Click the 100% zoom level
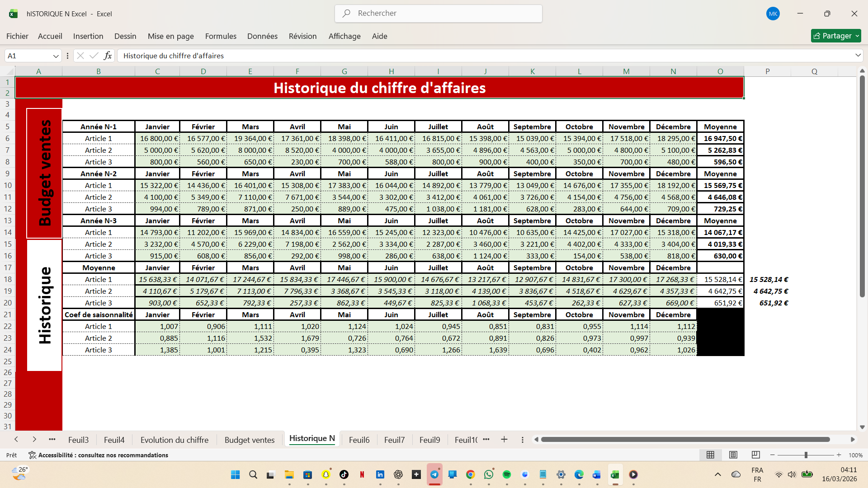Image resolution: width=868 pixels, height=488 pixels. click(855, 455)
